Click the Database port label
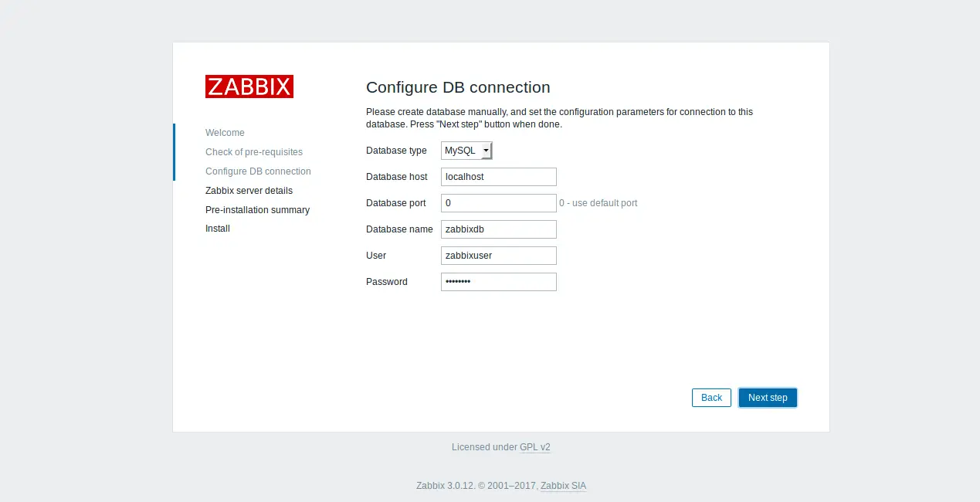The height and width of the screenshot is (502, 980). (x=395, y=203)
